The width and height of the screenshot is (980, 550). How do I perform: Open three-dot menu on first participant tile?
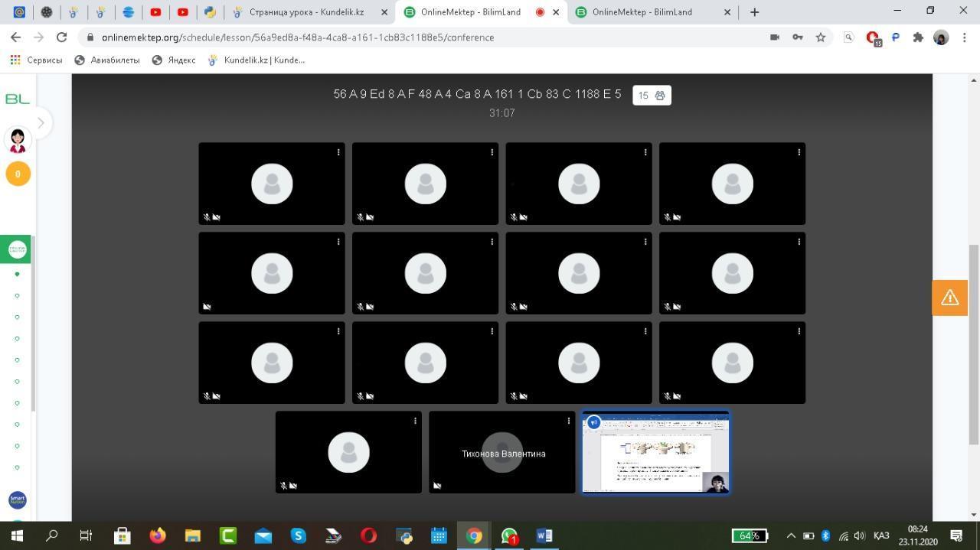pyautogui.click(x=338, y=152)
